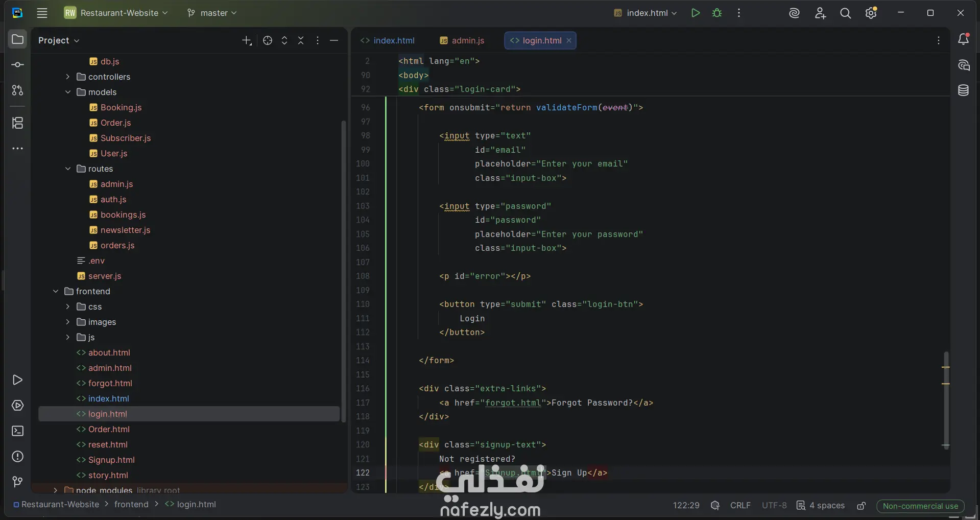Open the Structure tool window
Viewport: 980px width, 520px height.
(17, 123)
